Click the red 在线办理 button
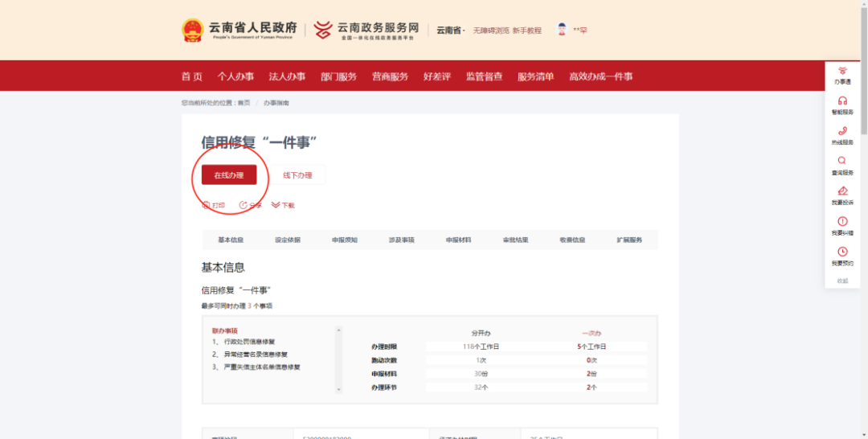The height and width of the screenshot is (439, 868). pyautogui.click(x=228, y=175)
